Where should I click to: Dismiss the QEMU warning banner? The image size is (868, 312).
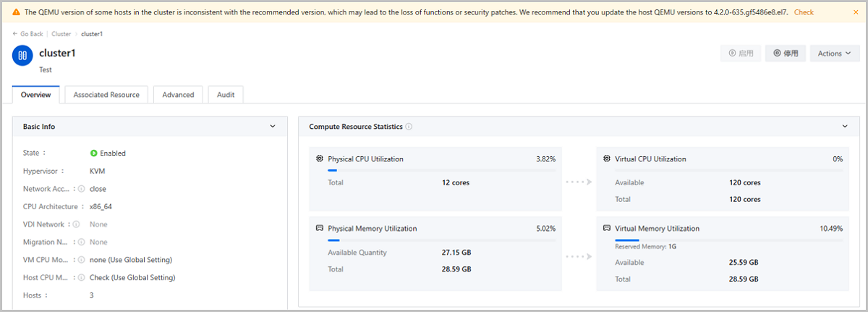point(855,12)
